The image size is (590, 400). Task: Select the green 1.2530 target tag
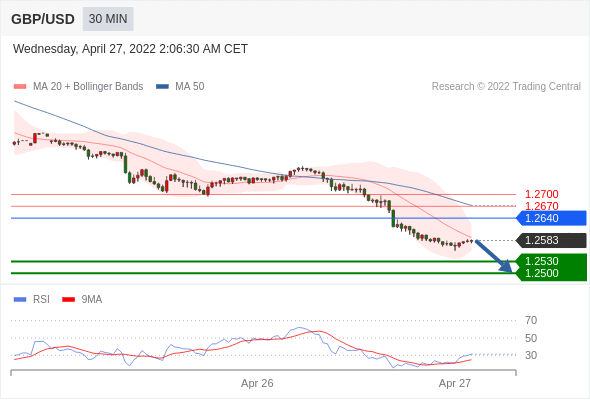551,261
